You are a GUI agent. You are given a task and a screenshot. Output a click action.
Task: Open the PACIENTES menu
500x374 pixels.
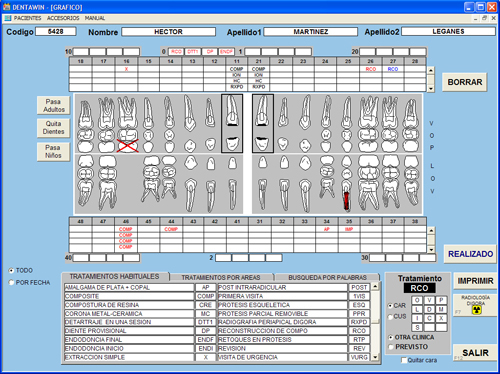(x=27, y=18)
